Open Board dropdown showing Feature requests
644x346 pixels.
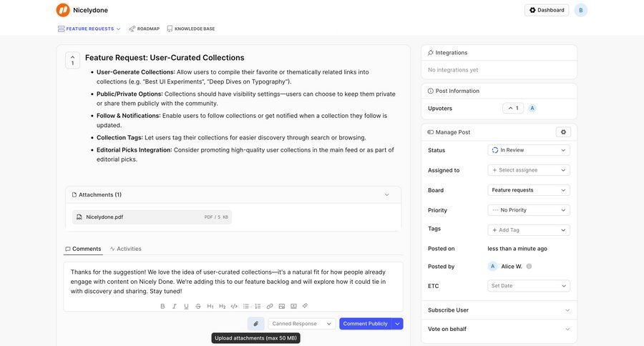(529, 190)
